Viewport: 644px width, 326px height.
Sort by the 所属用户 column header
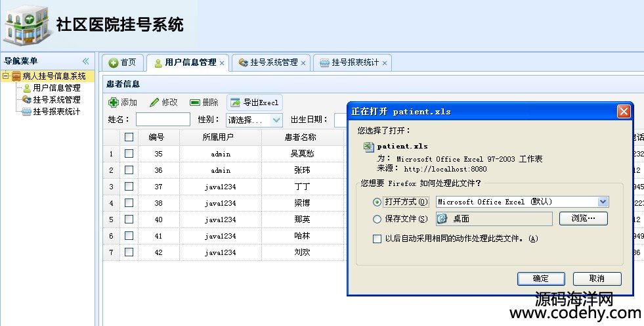click(220, 137)
